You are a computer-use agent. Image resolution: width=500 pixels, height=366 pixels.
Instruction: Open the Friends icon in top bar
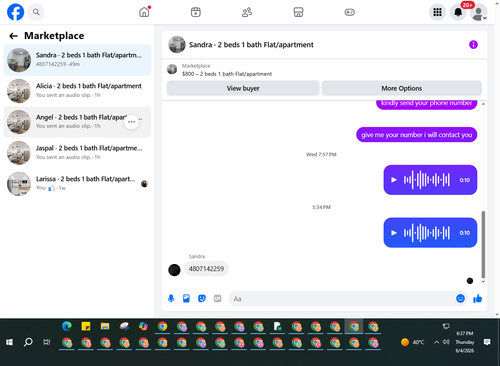pyautogui.click(x=247, y=12)
